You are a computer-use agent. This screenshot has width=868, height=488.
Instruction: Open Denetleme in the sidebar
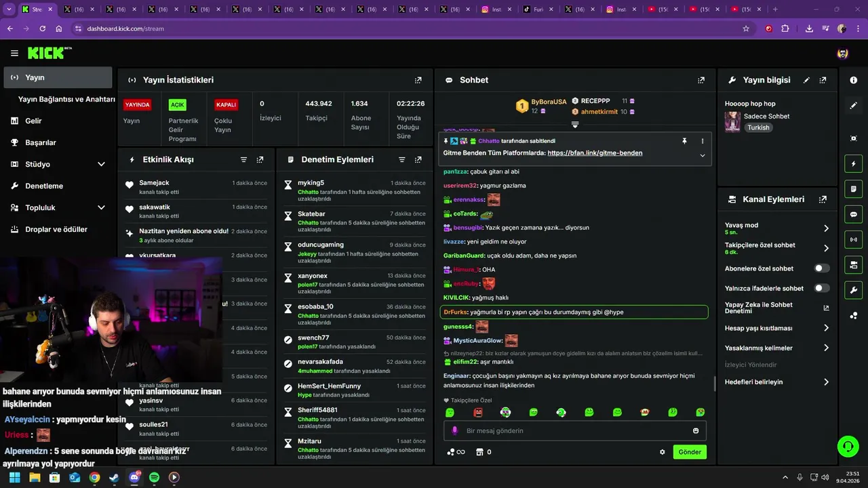[x=58, y=186]
